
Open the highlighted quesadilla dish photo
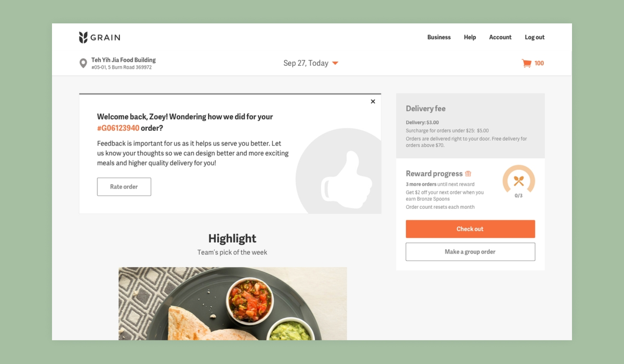[x=233, y=303]
